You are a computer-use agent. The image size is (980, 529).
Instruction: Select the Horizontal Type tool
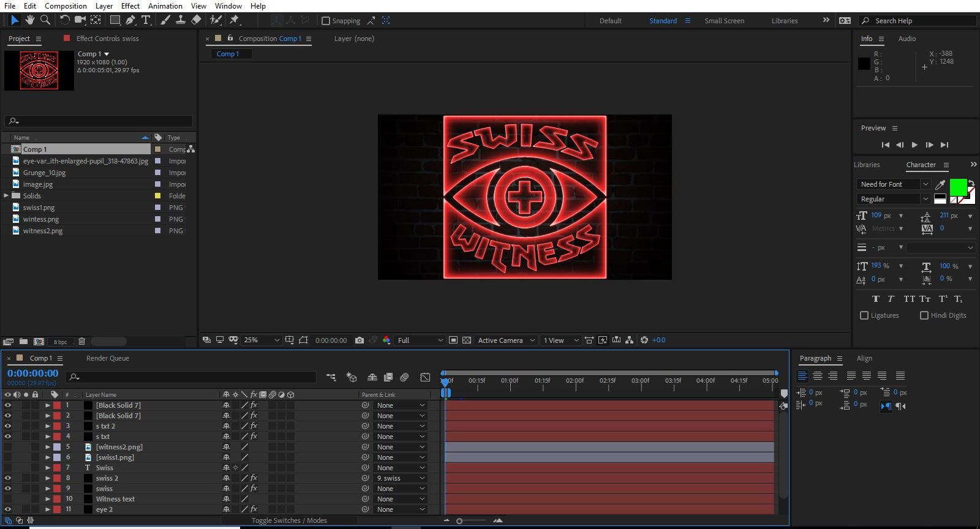(146, 20)
